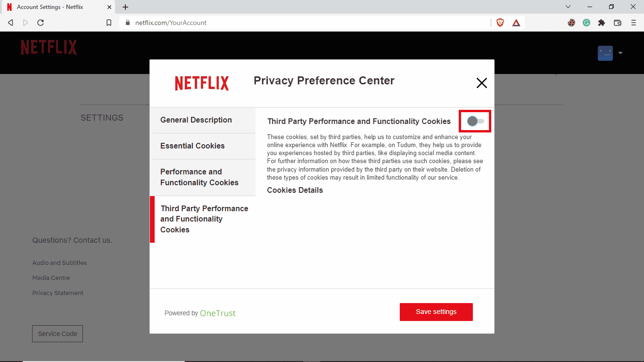Reload the page with the refresh icon
This screenshot has height=362, width=644.
tap(41, 23)
